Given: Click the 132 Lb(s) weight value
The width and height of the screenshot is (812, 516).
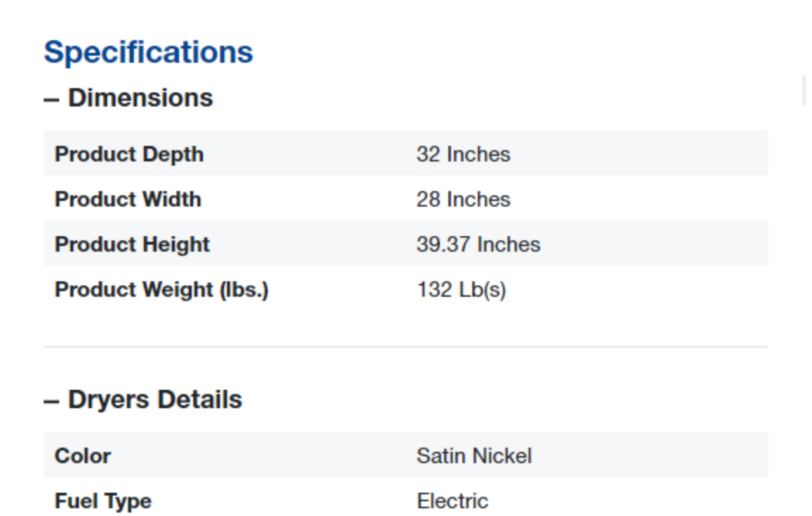Looking at the screenshot, I should [461, 289].
